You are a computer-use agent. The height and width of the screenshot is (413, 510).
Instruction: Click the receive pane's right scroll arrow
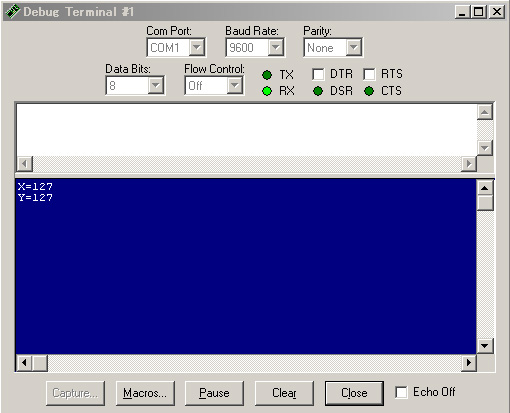469,363
